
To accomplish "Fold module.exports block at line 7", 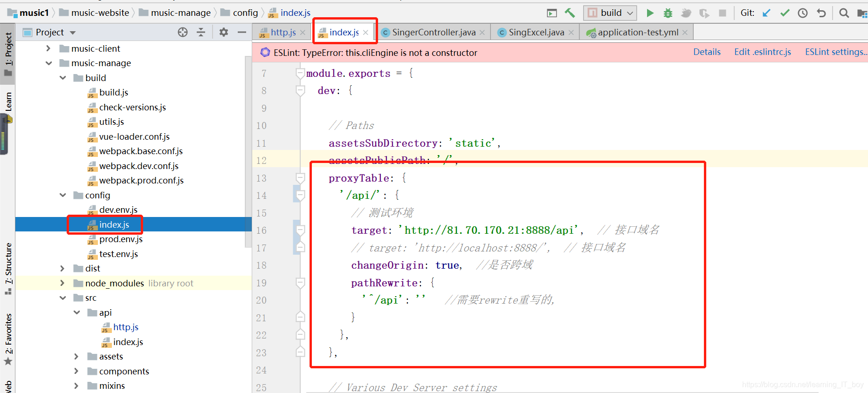I will (300, 73).
